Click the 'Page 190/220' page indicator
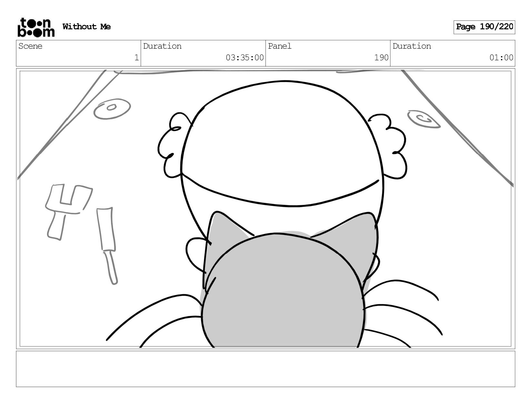Viewport: 532px width, 411px height. click(x=484, y=27)
